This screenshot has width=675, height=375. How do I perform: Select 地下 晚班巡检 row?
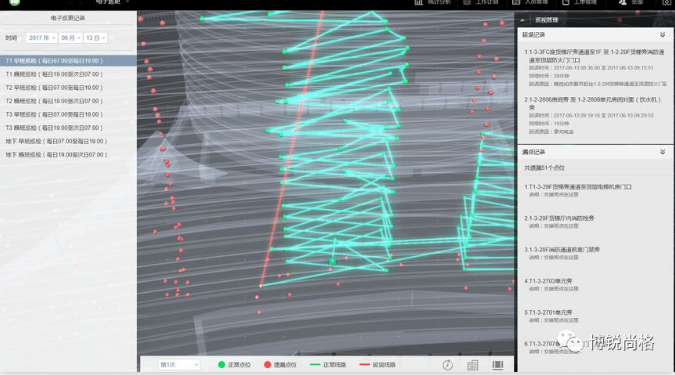pyautogui.click(x=68, y=155)
